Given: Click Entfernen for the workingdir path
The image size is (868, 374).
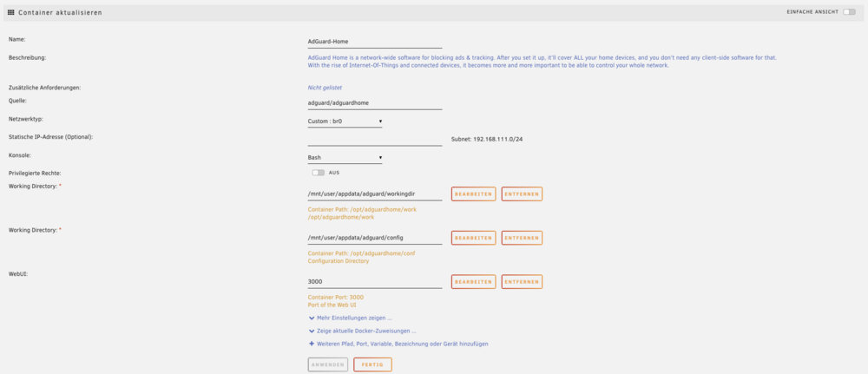Looking at the screenshot, I should [x=522, y=194].
